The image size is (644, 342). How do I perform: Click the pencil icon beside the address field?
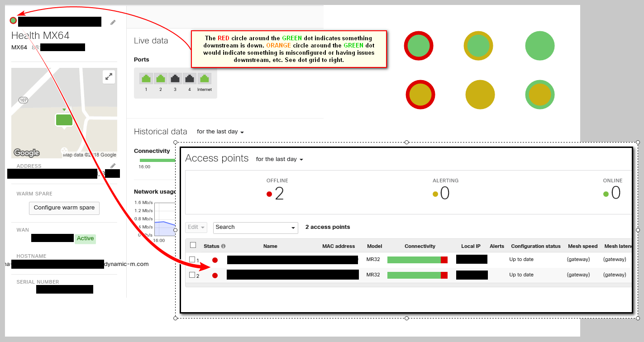pyautogui.click(x=113, y=166)
